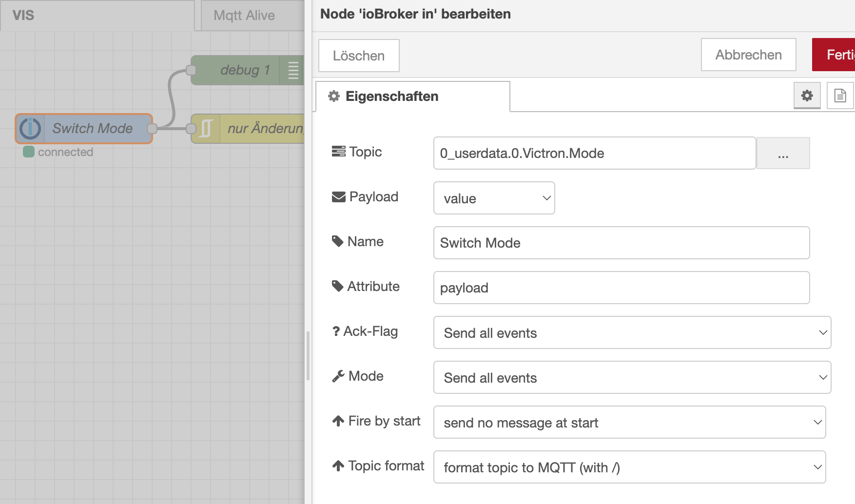Click debug 1 node input port
This screenshot has height=504, width=855.
coord(191,70)
